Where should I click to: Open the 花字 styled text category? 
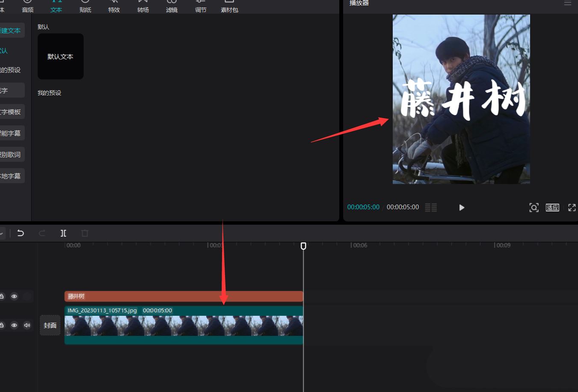point(12,90)
